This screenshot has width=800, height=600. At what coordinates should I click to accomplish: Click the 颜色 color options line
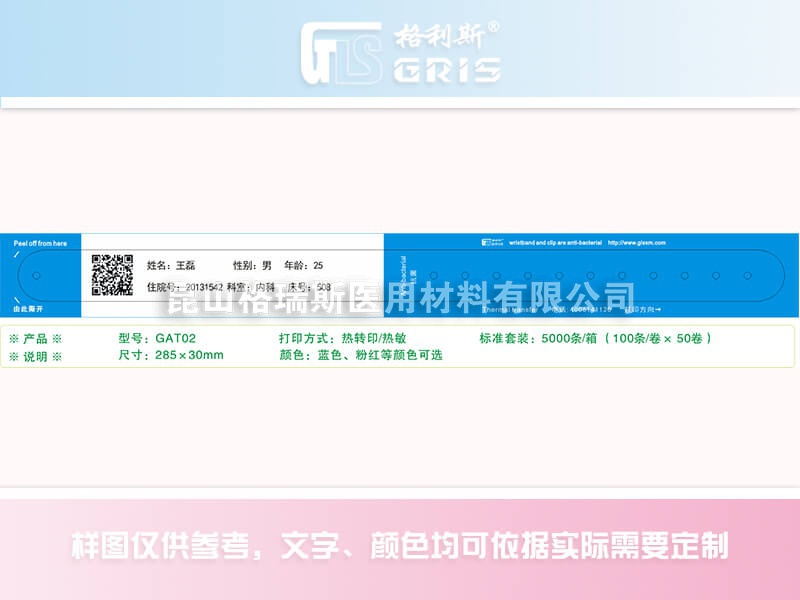361,355
